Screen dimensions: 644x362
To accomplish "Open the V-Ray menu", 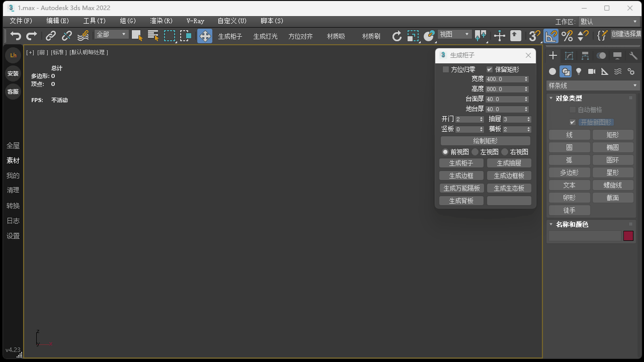I will (x=195, y=21).
